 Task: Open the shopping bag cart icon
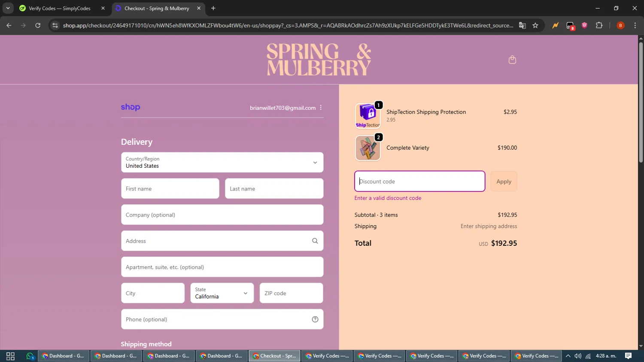coord(512,60)
